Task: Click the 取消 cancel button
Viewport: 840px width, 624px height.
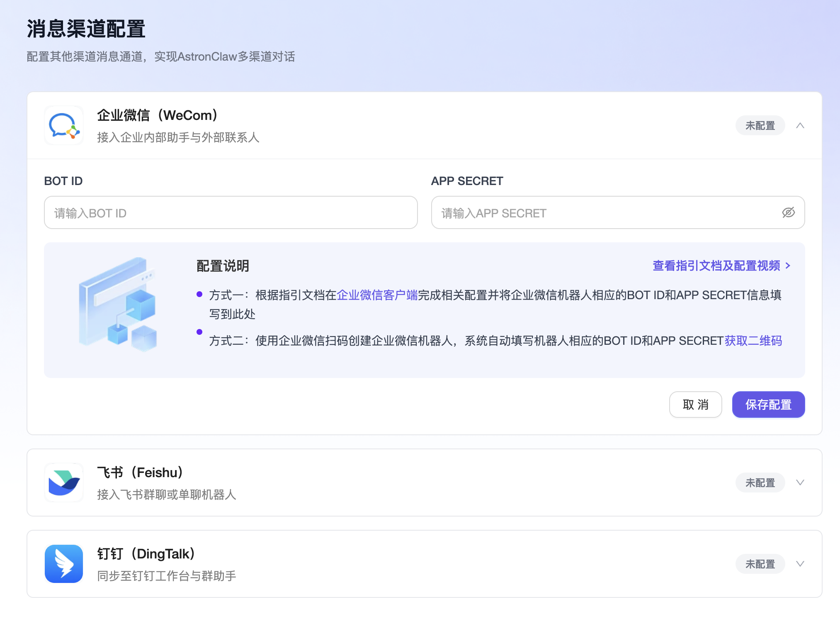Action: click(x=695, y=405)
